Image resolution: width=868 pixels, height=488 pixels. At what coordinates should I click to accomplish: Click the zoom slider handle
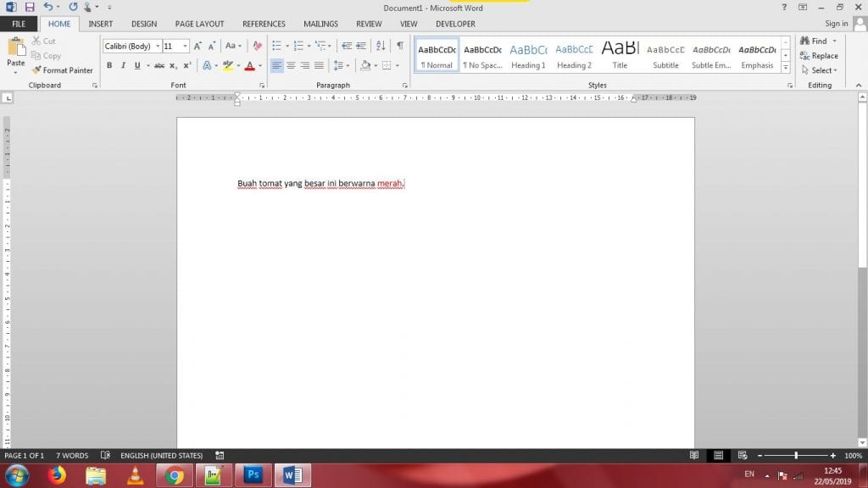click(x=795, y=456)
